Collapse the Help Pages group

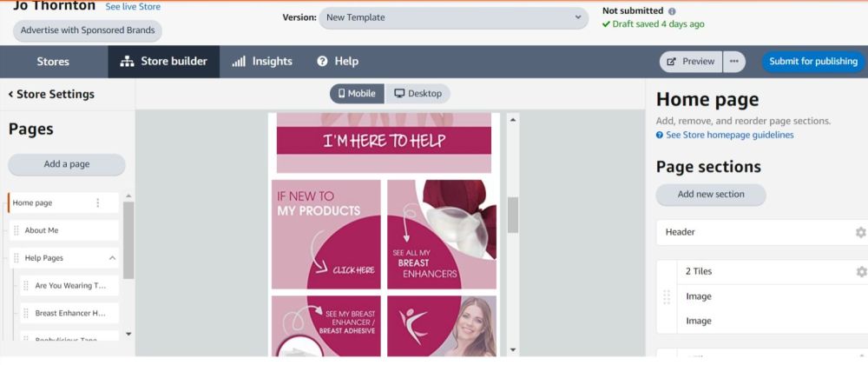[x=112, y=258]
